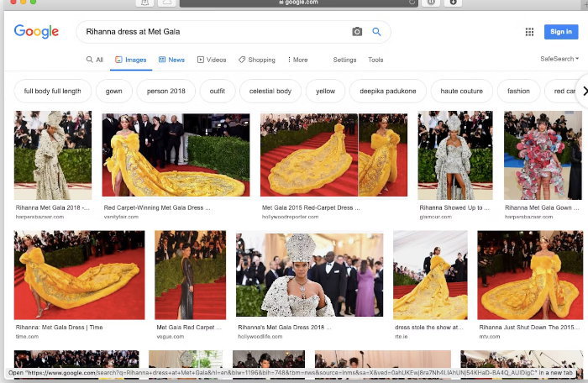Click the vogue.com source text

click(x=171, y=337)
